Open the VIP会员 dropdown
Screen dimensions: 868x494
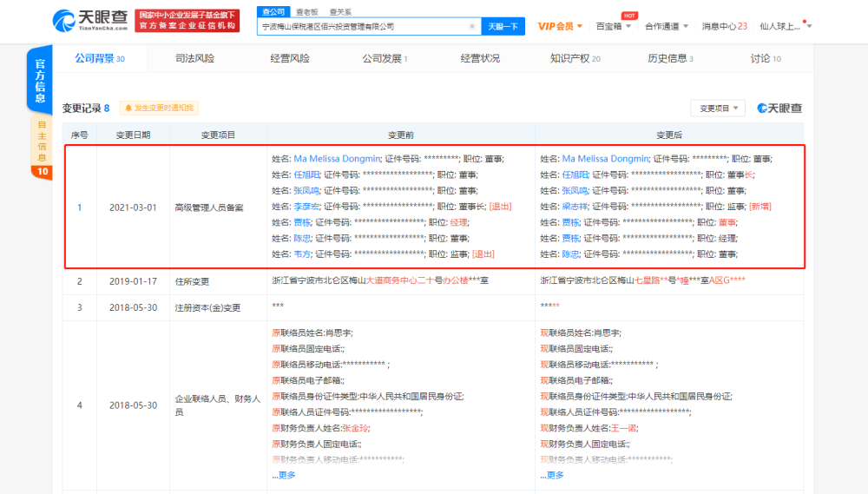tap(560, 26)
